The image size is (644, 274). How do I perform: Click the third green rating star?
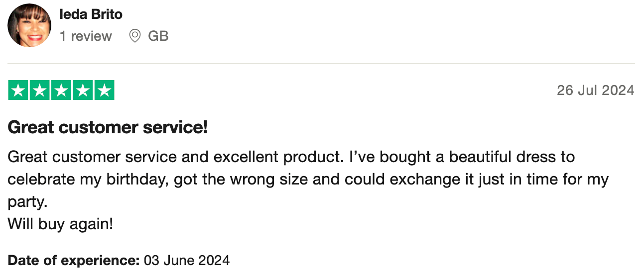tap(61, 91)
